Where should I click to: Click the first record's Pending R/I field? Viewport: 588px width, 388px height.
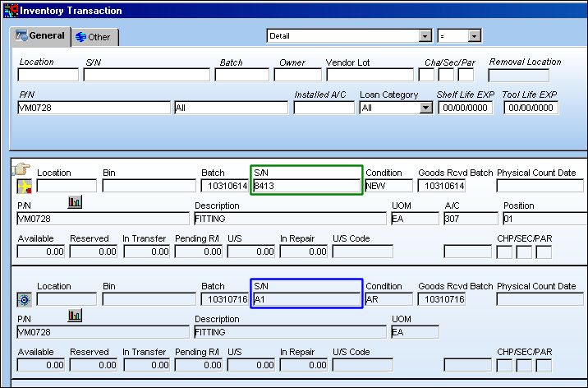point(199,252)
